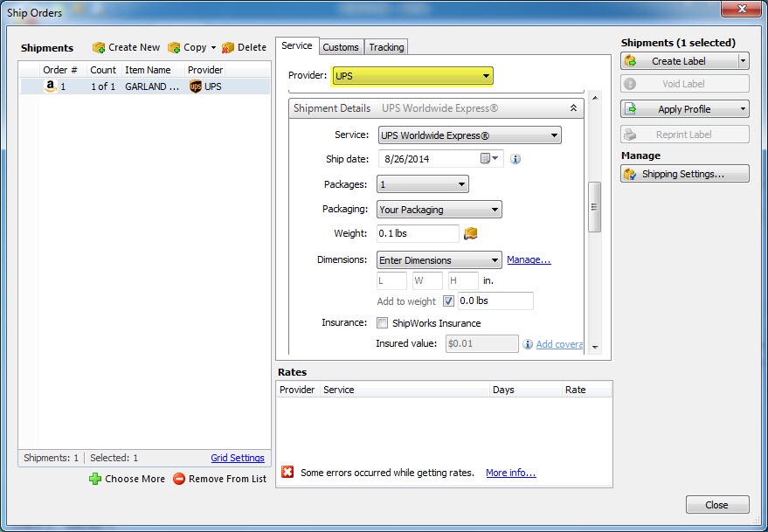This screenshot has height=532, width=768.
Task: Click the Create Label button
Action: tap(680, 61)
